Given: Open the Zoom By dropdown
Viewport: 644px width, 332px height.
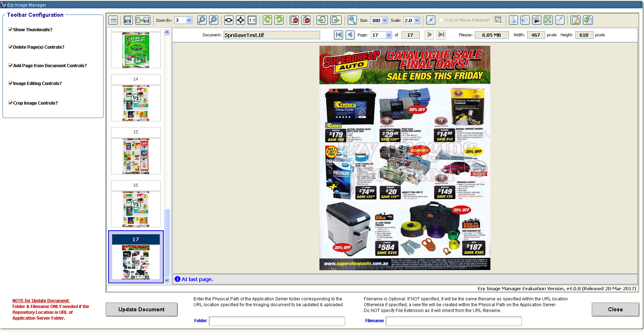Looking at the screenshot, I should coord(189,20).
